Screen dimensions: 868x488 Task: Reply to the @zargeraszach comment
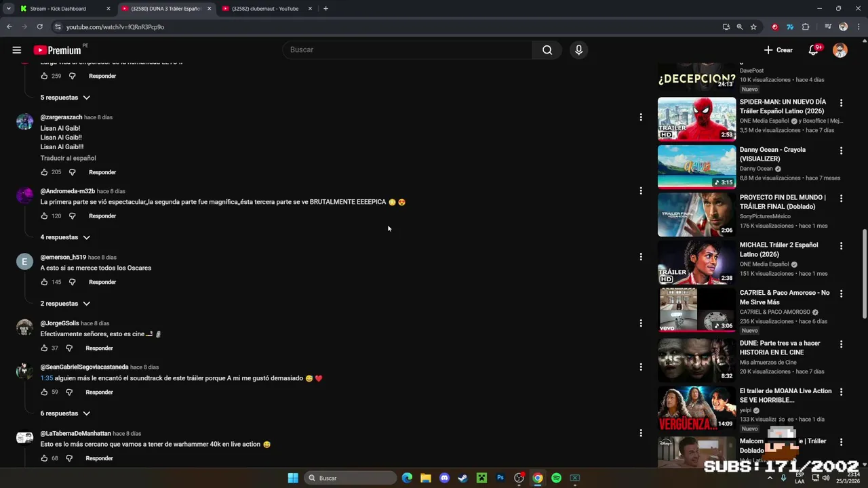[102, 172]
